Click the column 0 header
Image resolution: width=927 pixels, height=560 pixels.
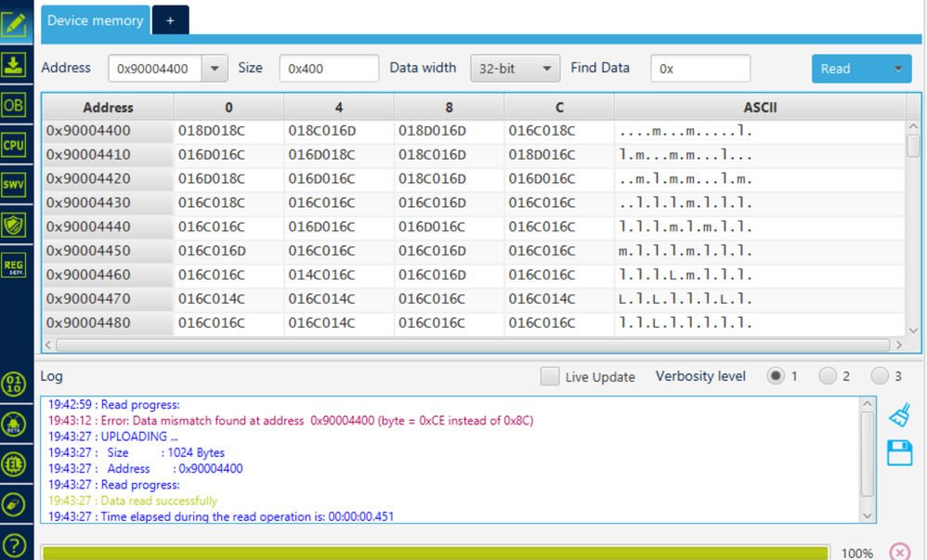coord(228,107)
